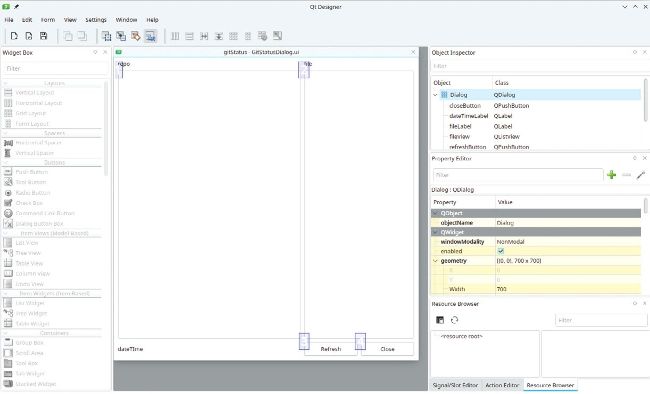Select the Edit Buddies mode icon
The image size is (650, 394).
click(136, 36)
